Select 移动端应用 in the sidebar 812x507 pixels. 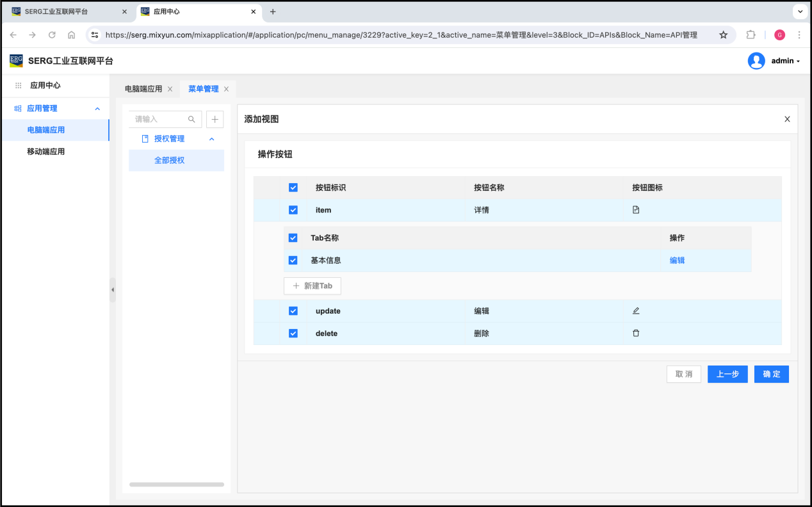(x=45, y=152)
